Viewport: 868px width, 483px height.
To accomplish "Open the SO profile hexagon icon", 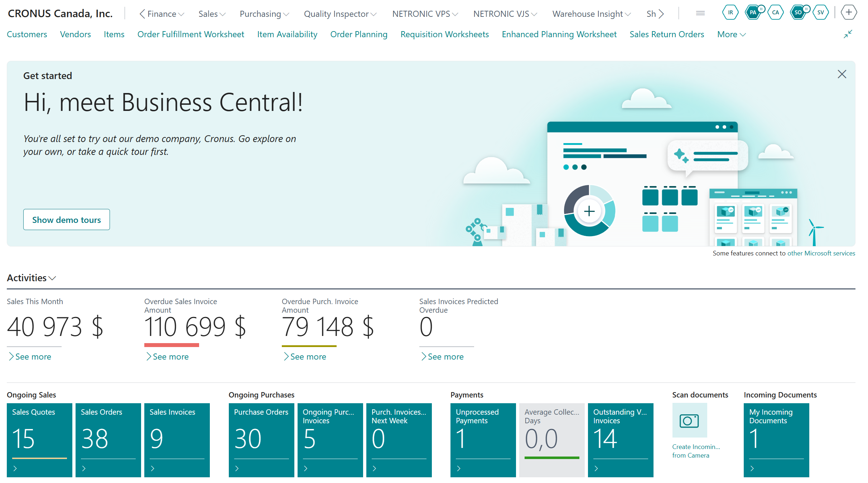I will [x=799, y=13].
